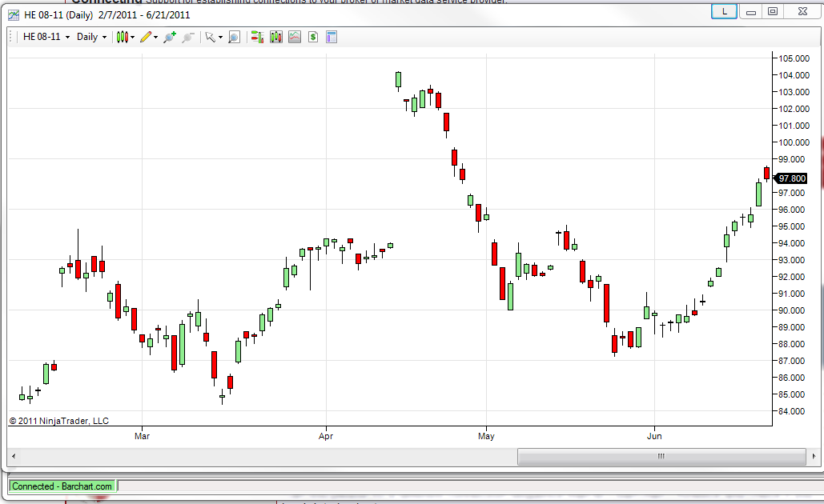
Task: Select the pencil drawing tools icon
Action: (x=146, y=37)
